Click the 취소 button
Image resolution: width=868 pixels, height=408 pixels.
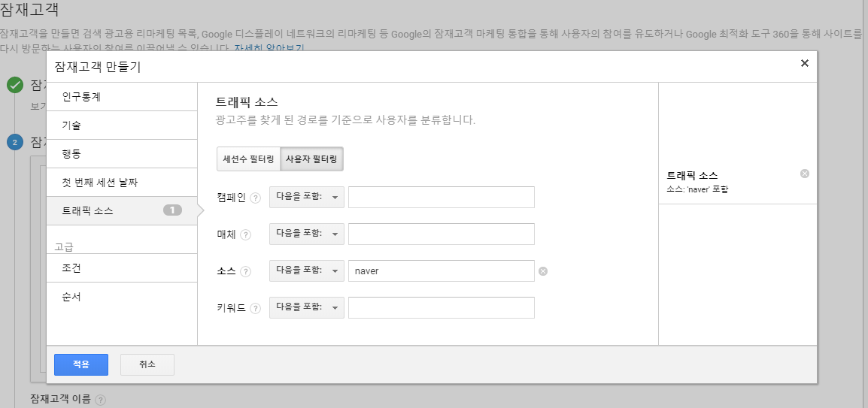[147, 365]
